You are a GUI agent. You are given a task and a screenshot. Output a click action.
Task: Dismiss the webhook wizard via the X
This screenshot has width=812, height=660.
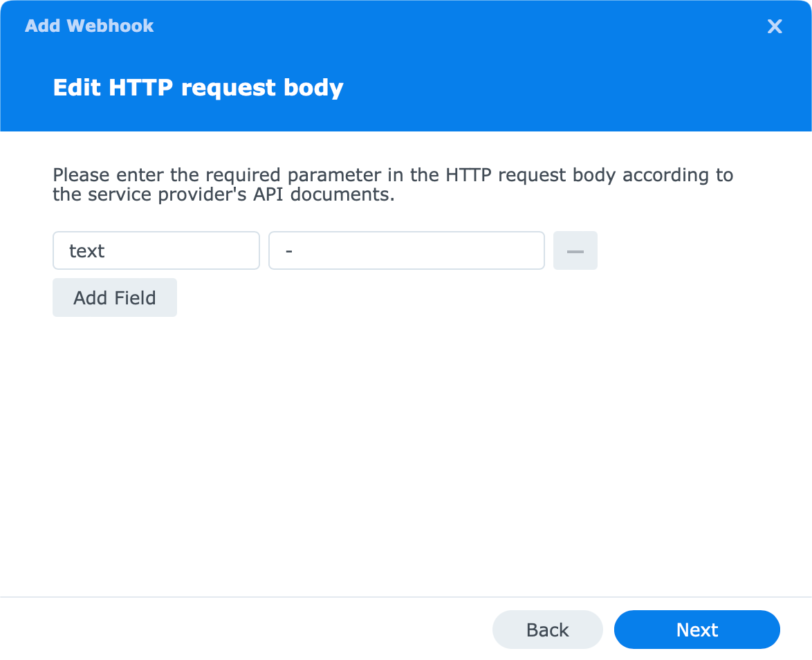coord(774,26)
